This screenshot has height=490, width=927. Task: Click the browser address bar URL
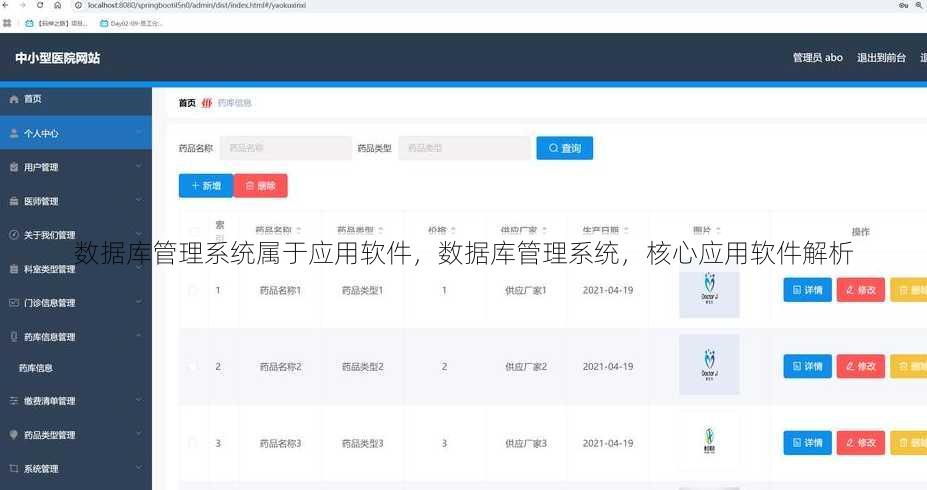(197, 5)
